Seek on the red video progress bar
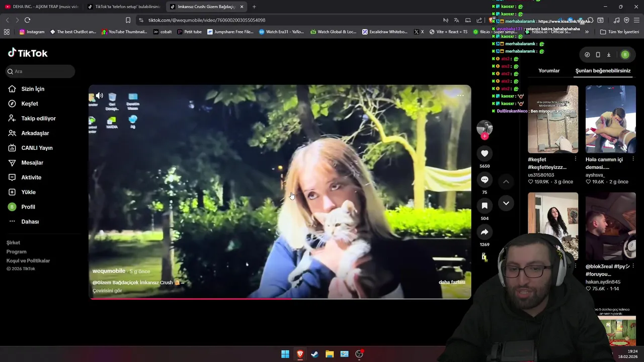This screenshot has height=362, width=644. pos(280,299)
